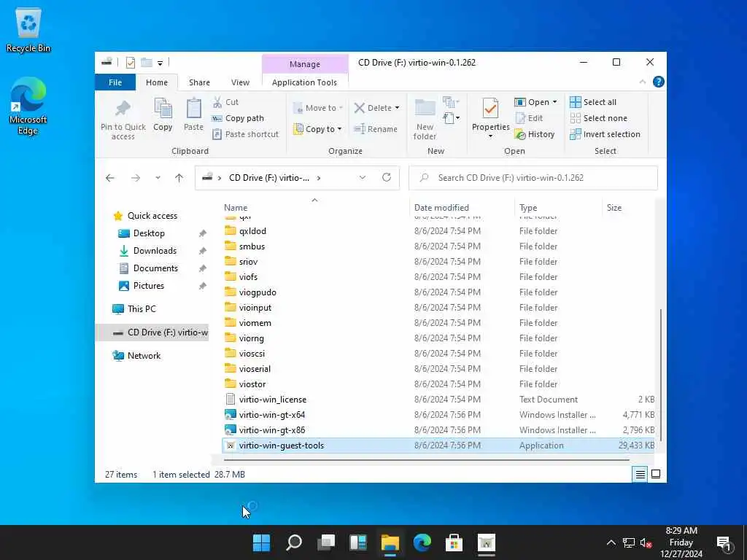The image size is (747, 560).
Task: Click the Paste ribbon icon
Action: pyautogui.click(x=193, y=109)
